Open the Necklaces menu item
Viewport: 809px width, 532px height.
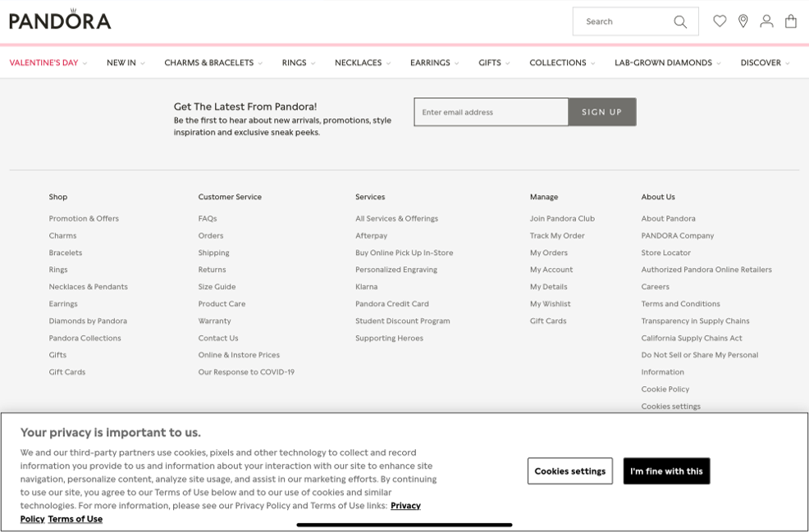pos(358,63)
